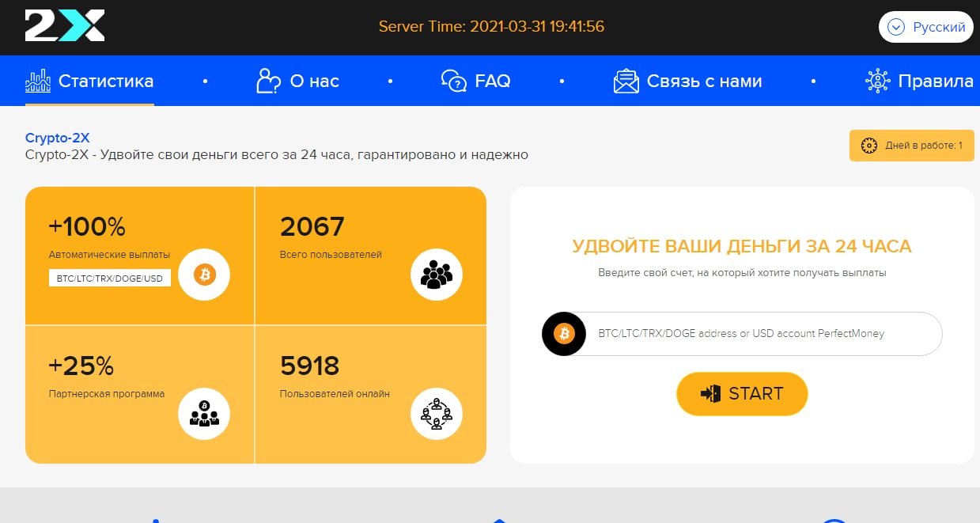
Task: Click the statistics chart icon
Action: [38, 81]
